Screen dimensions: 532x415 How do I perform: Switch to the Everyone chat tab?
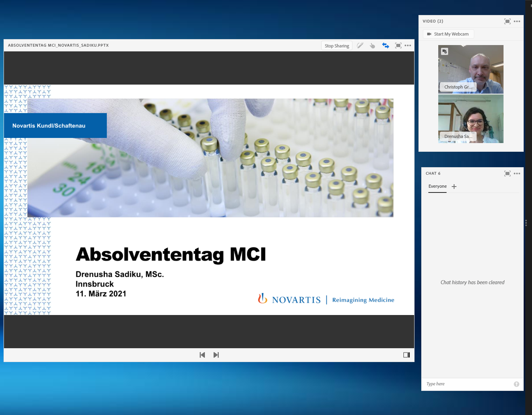(x=437, y=187)
